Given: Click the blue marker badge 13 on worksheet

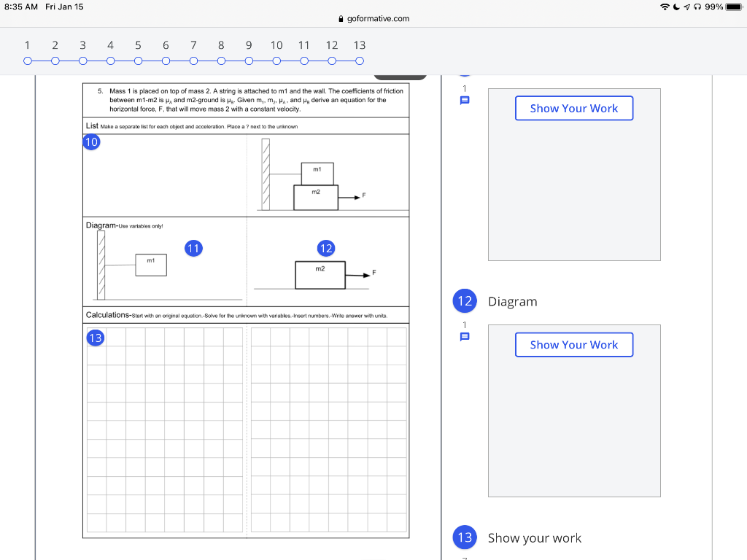Looking at the screenshot, I should [95, 338].
